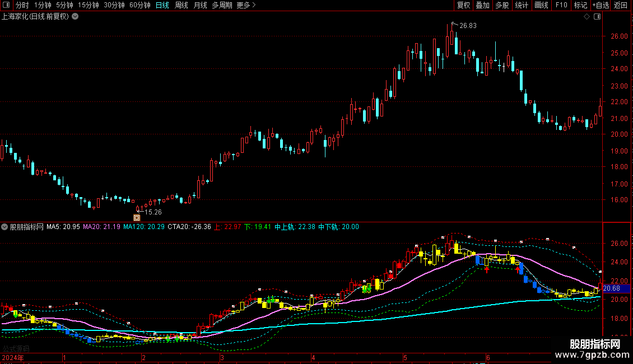This screenshot has height=364, width=633.
Task: Open indicator dropdown beside 股朋指标网
Action: [4, 227]
